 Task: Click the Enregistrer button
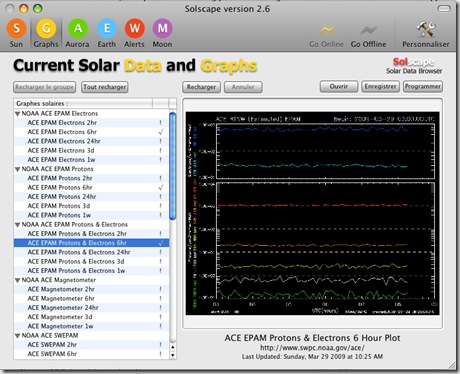[x=380, y=86]
